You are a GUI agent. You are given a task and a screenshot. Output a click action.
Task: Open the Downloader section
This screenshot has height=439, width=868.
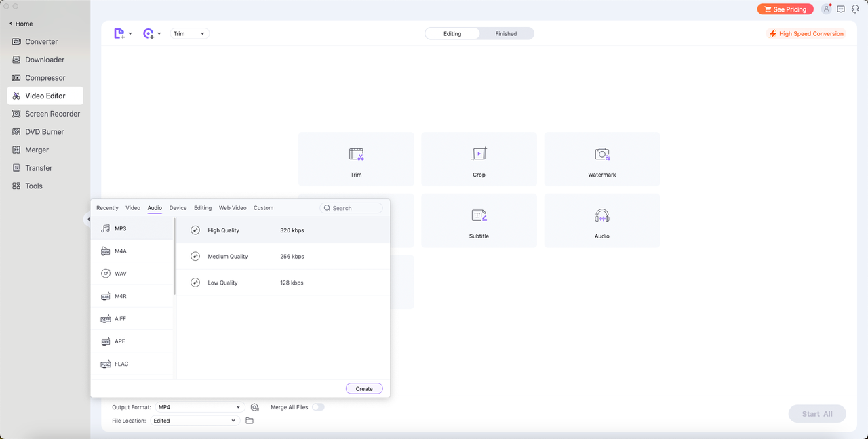pyautogui.click(x=45, y=60)
